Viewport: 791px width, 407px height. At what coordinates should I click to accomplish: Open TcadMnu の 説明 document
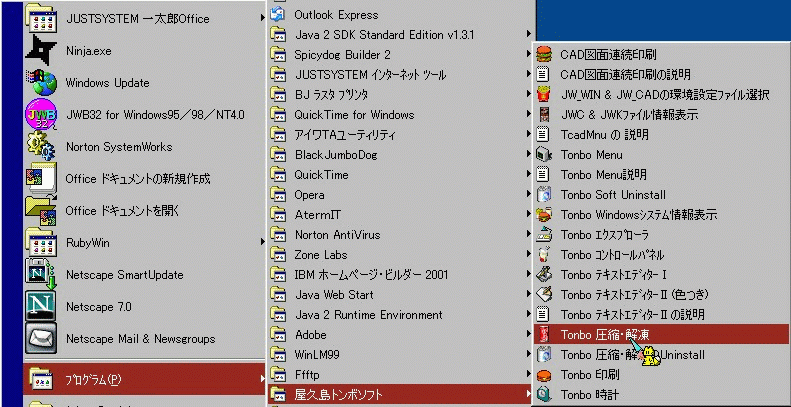[661, 135]
